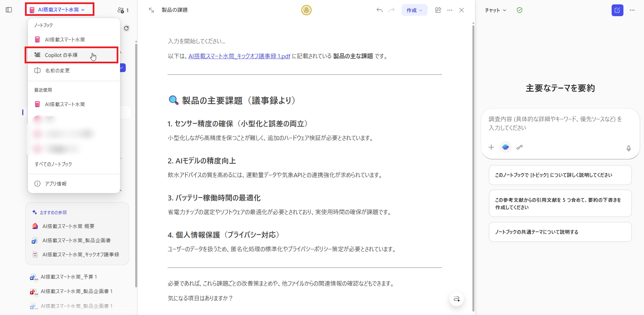Choose 名前の変更 in the open menu

pyautogui.click(x=57, y=70)
